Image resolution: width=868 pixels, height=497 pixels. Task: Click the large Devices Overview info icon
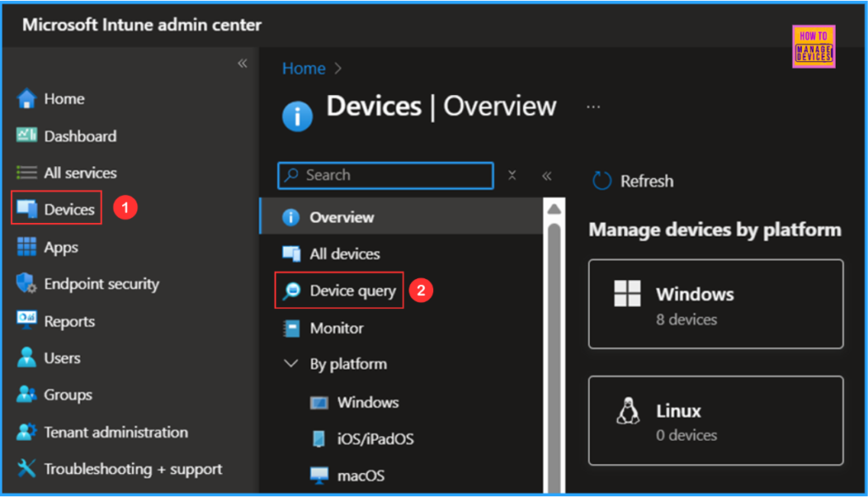coord(298,116)
